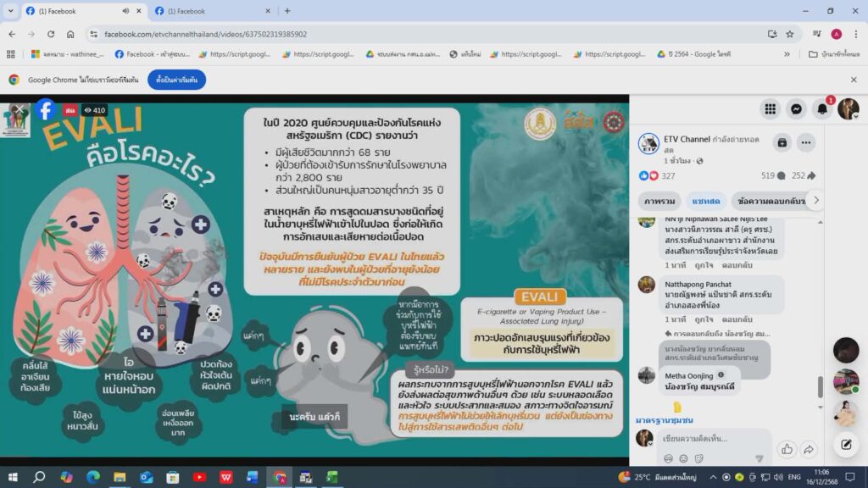Close the video with the X overlay
This screenshot has height=488, width=868.
coord(19,109)
